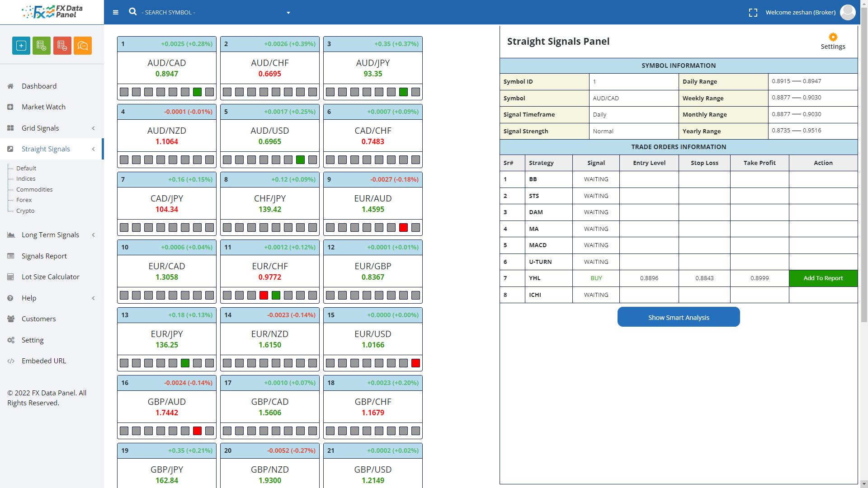Select the Forex submenu item
This screenshot has width=868, height=488.
click(24, 200)
